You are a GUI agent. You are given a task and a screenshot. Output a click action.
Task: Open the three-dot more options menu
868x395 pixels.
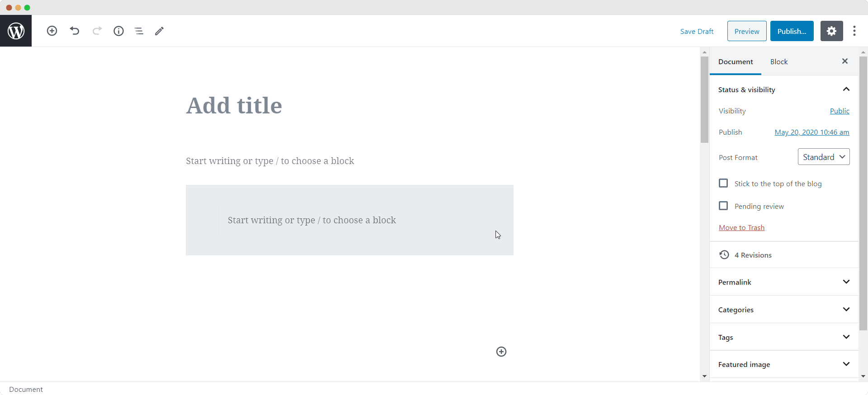tap(854, 31)
